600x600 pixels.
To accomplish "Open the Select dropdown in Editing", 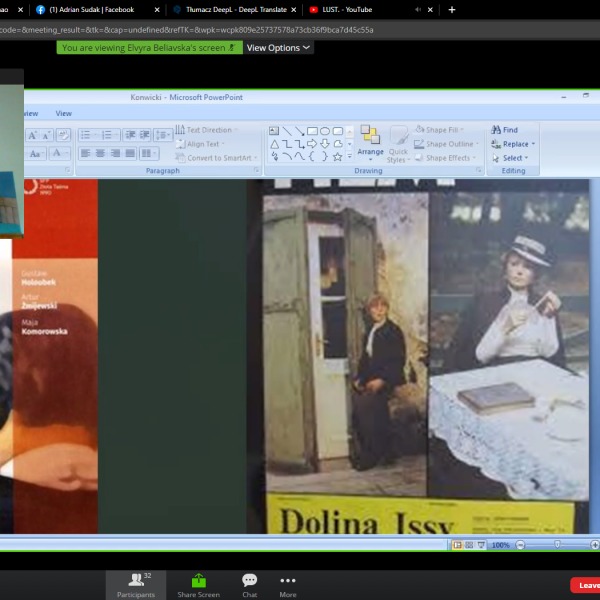I will (x=510, y=158).
